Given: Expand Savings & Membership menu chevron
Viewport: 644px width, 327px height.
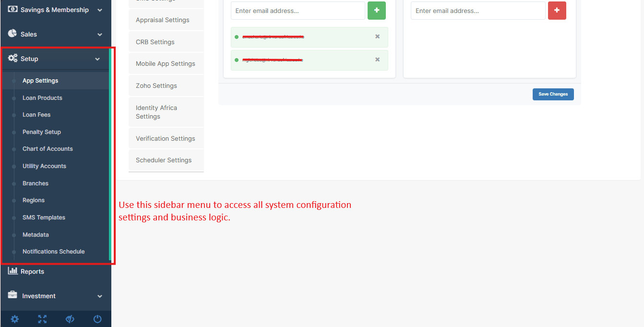Looking at the screenshot, I should tap(100, 10).
